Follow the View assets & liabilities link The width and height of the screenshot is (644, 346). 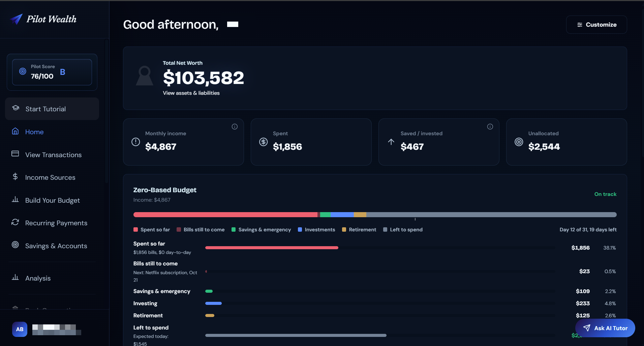tap(191, 93)
